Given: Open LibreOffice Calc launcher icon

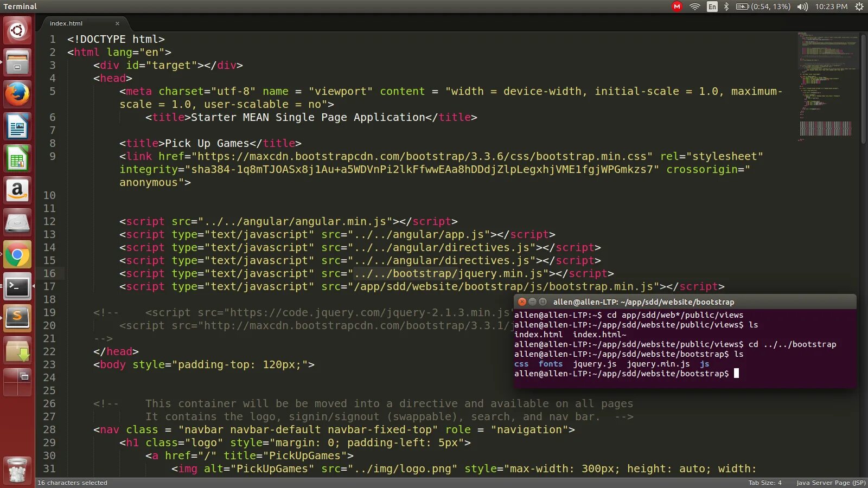Looking at the screenshot, I should 17,158.
